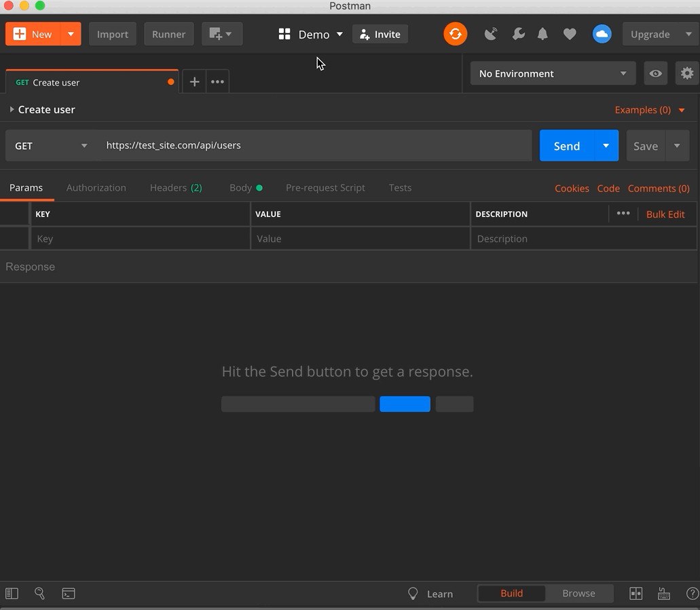This screenshot has height=610, width=700.
Task: Open the help question mark icon
Action: pyautogui.click(x=693, y=593)
